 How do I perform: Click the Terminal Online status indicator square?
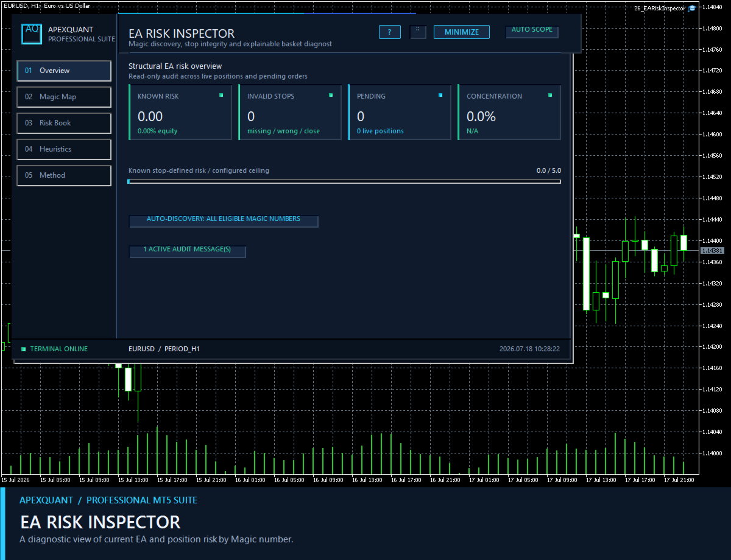24,349
